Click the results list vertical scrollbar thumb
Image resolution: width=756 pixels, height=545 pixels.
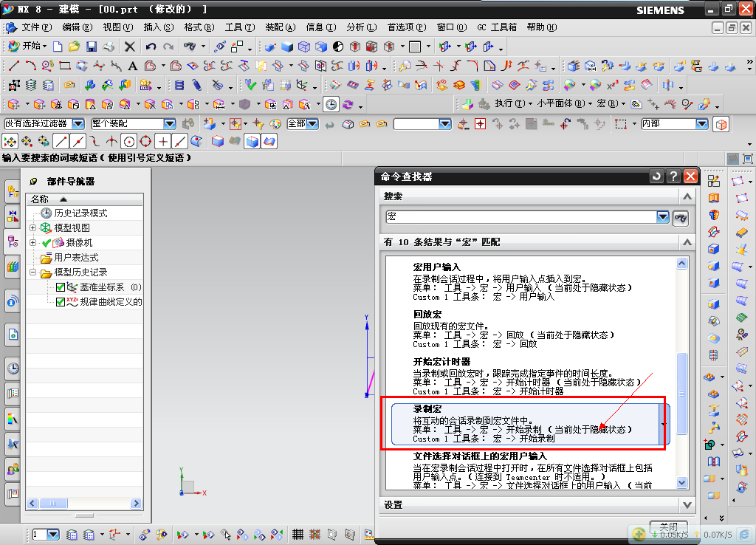681,394
